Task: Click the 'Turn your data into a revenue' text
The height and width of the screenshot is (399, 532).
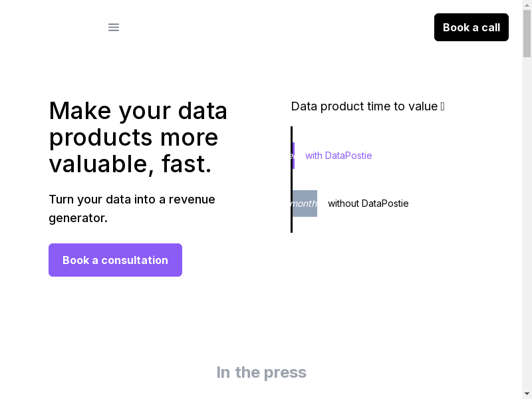Action: point(132,199)
